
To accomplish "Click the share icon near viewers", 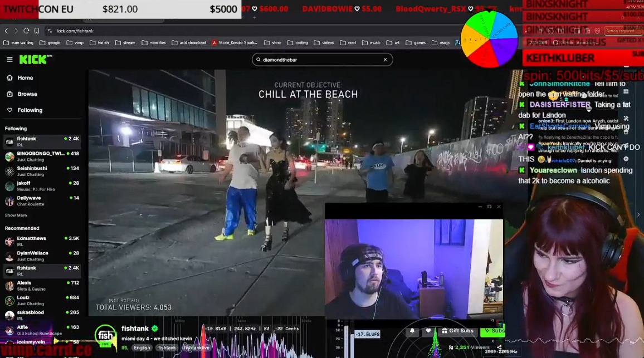I will click(x=499, y=347).
